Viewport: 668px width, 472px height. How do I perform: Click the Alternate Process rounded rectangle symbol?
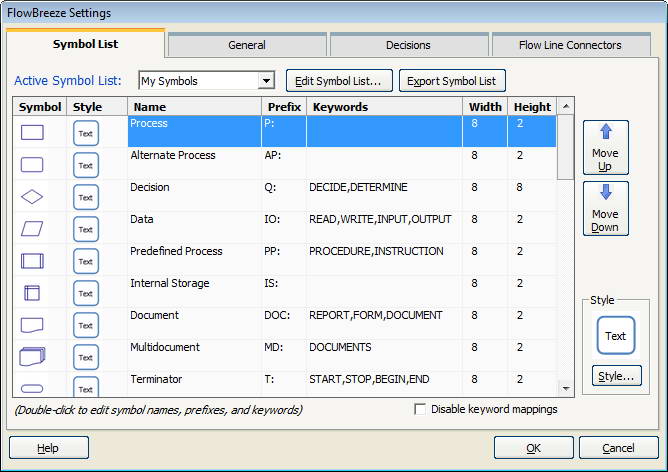coord(32,164)
